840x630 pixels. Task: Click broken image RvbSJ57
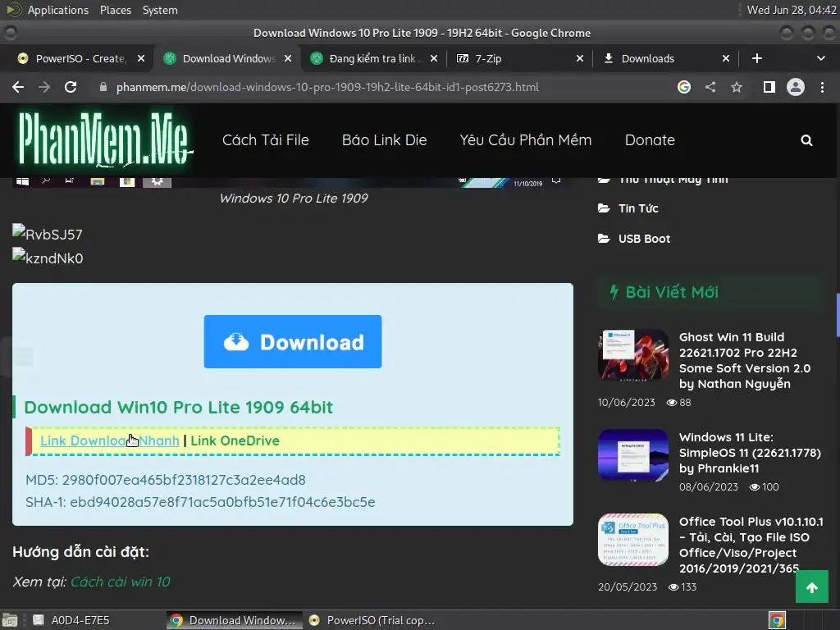tap(47, 234)
